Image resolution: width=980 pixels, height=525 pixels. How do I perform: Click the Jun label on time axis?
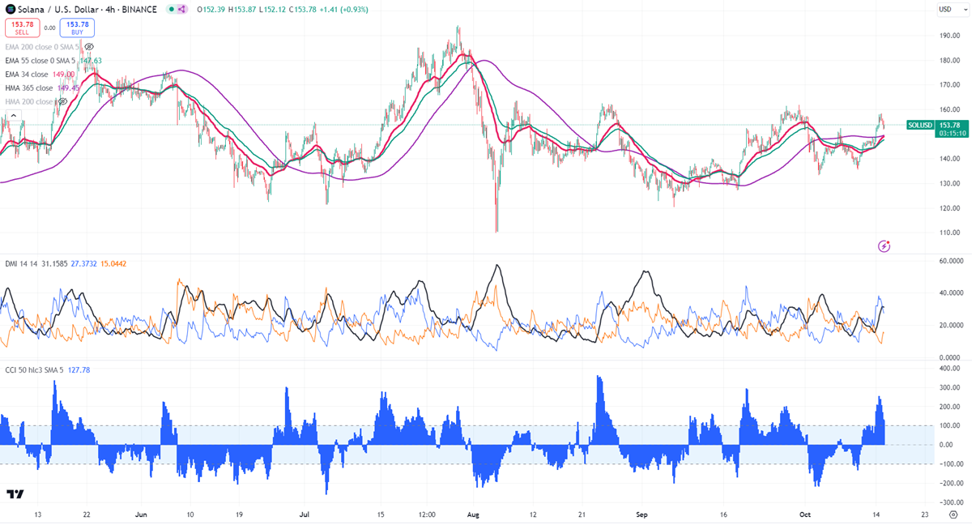click(141, 514)
